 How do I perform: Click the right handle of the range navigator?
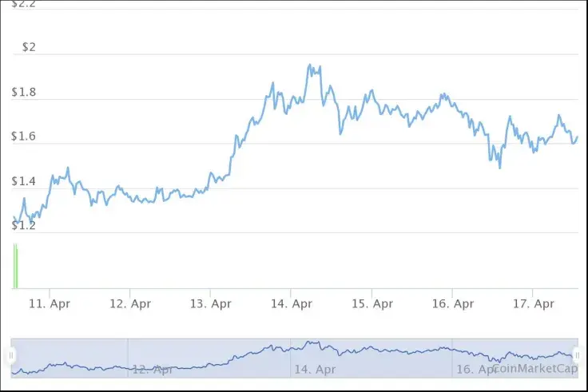[577, 354]
